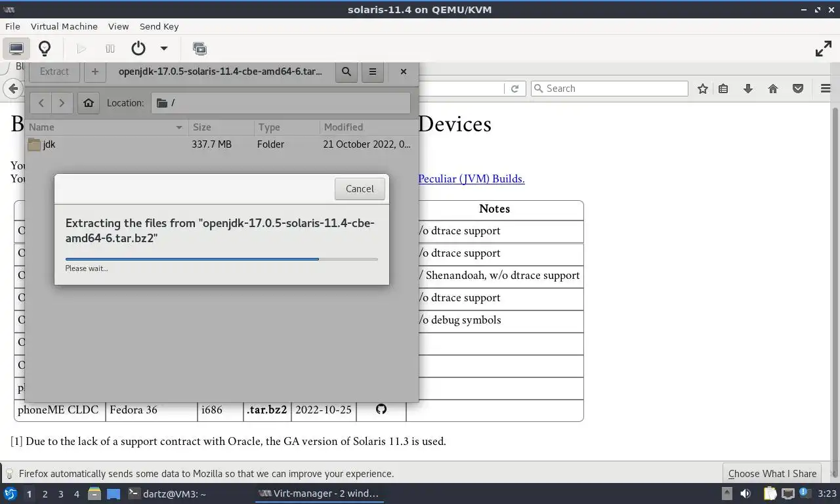Go to next location in archive

62,102
